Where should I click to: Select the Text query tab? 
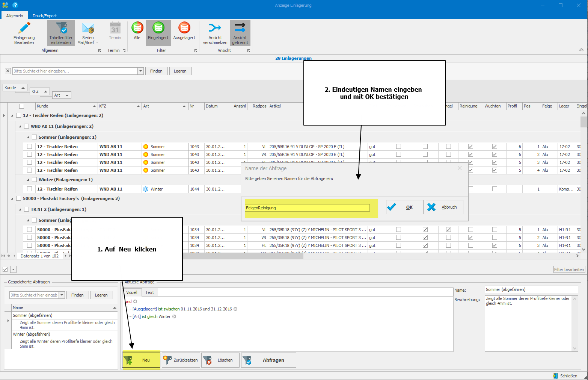coord(149,292)
